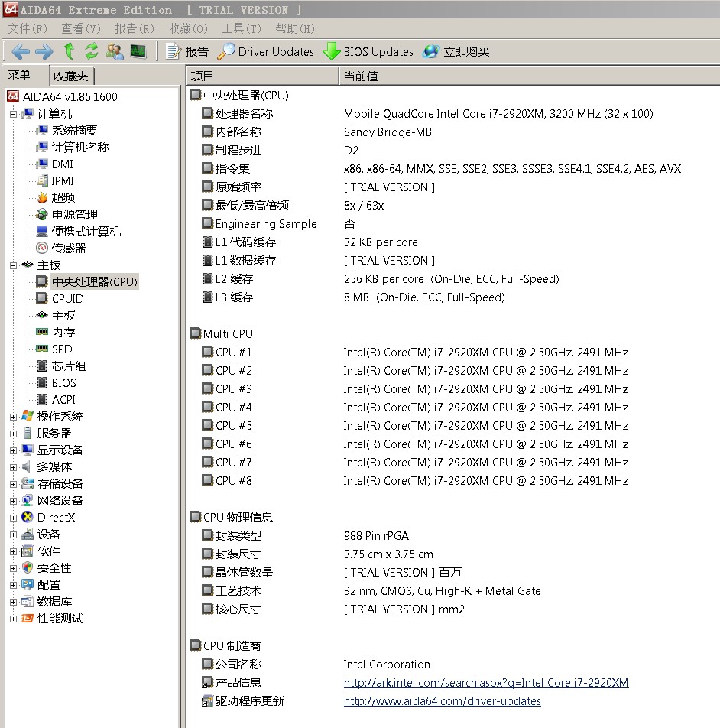720x728 pixels.
Task: Switch to the 菜单 tab
Action: click(x=25, y=75)
